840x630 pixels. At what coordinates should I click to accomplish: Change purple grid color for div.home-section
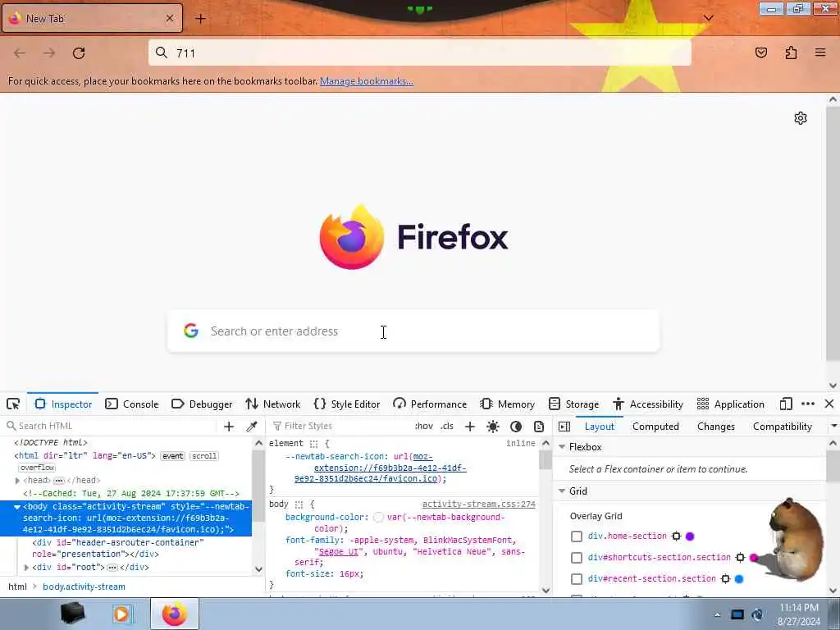[x=690, y=536]
